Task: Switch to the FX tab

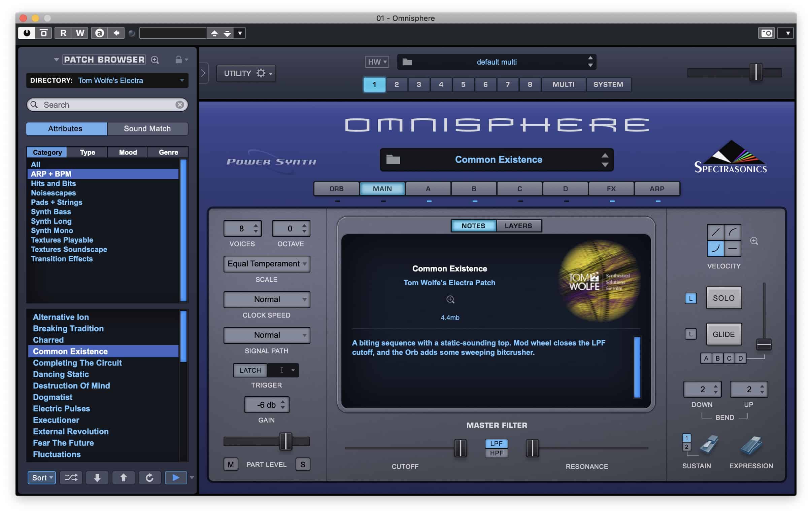Action: coord(611,189)
